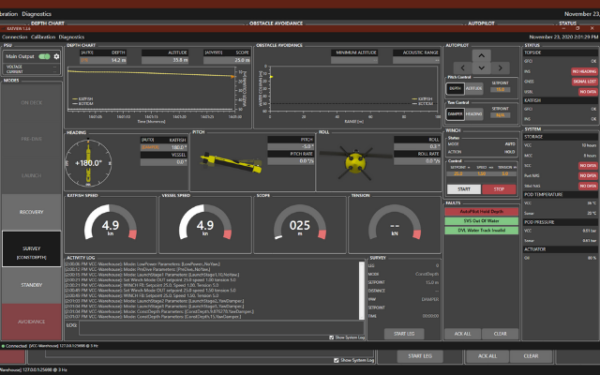The width and height of the screenshot is (600, 375).
Task: Switch to STANDBY mode
Action: coord(31,285)
